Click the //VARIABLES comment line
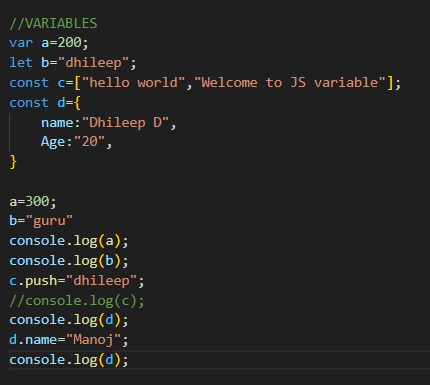The image size is (430, 385). coord(53,24)
